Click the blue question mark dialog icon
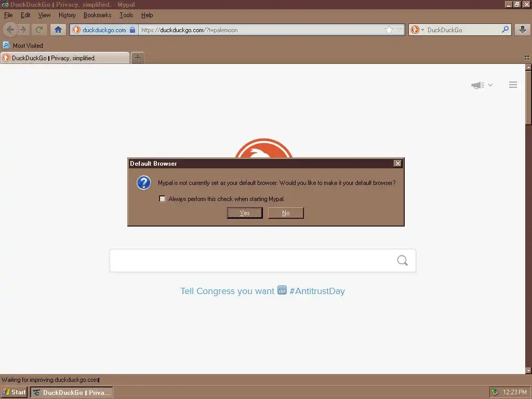This screenshot has width=532, height=399. pos(143,183)
